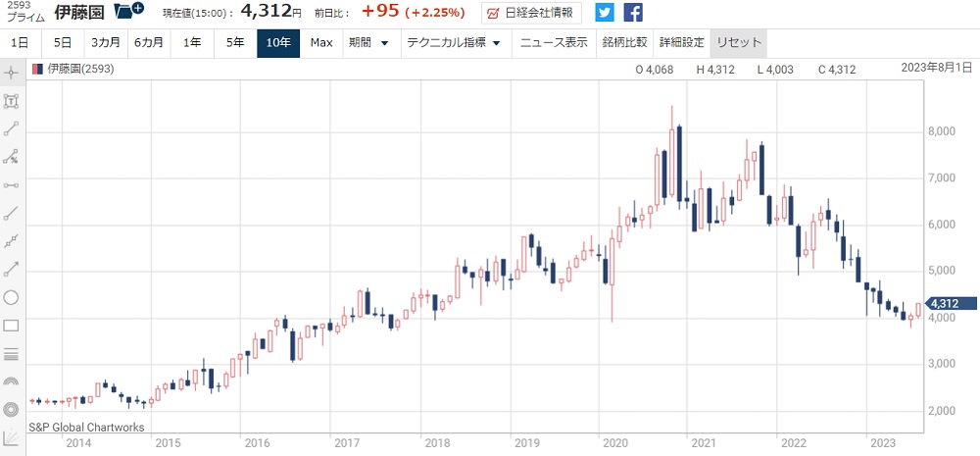Screen dimensions: 980x456
Task: Click the H 4,312 high value
Action: pos(715,70)
